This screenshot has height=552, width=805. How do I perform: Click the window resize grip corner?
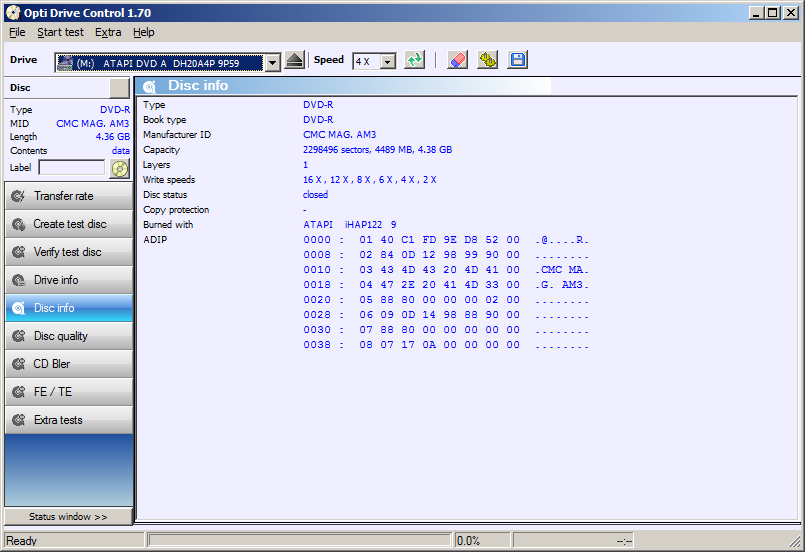[795, 542]
